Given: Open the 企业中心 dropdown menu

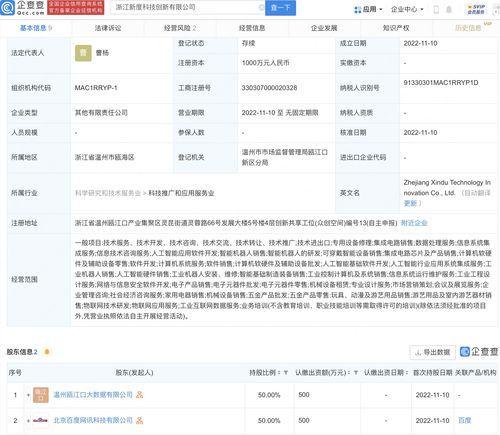Looking at the screenshot, I should click(407, 9).
